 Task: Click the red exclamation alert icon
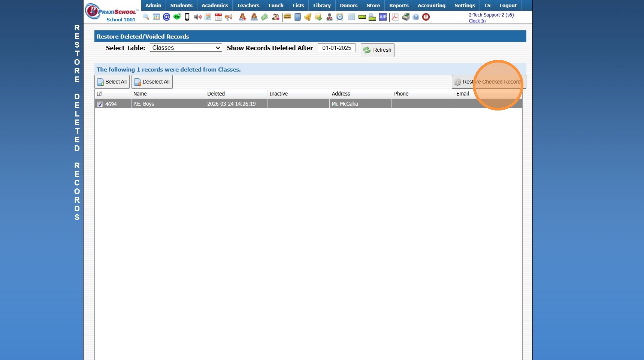point(426,17)
